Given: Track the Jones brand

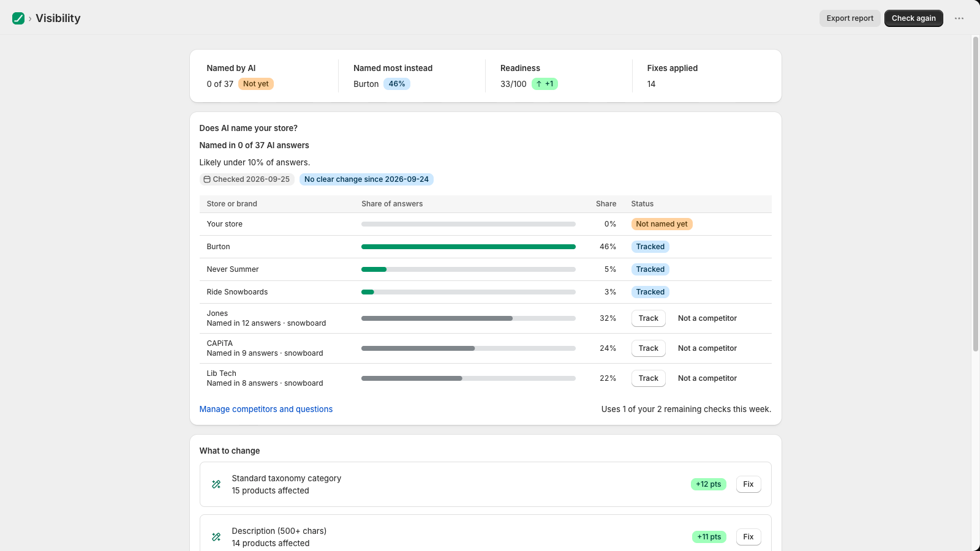Looking at the screenshot, I should coord(648,318).
